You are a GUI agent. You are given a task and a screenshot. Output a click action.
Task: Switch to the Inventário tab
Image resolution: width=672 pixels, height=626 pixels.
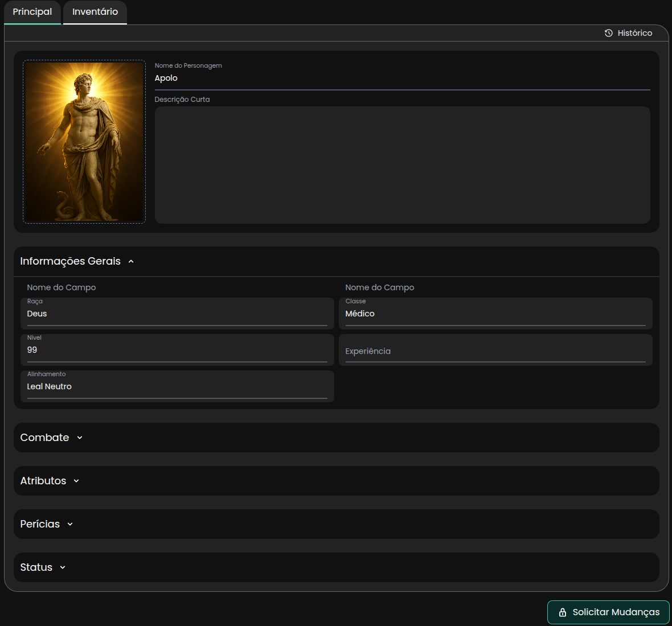tap(95, 12)
